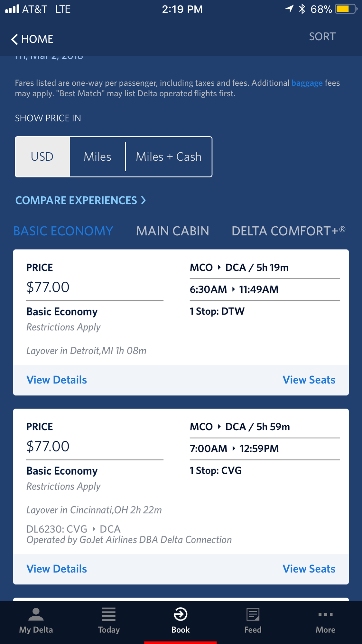Viewport: 362px width, 644px height.
Task: Tap the battery icon in status bar
Action: coord(346,9)
